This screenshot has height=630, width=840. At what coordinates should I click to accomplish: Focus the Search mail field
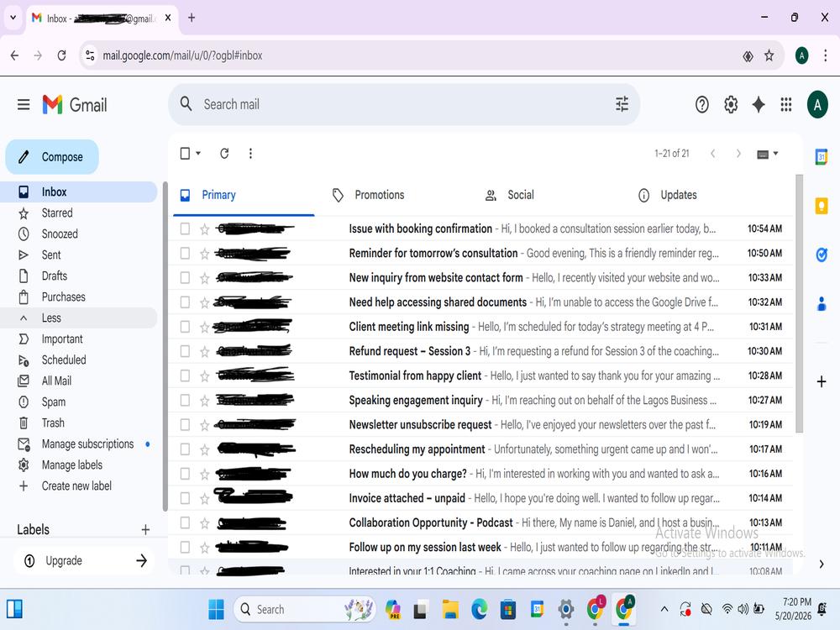[x=405, y=104]
